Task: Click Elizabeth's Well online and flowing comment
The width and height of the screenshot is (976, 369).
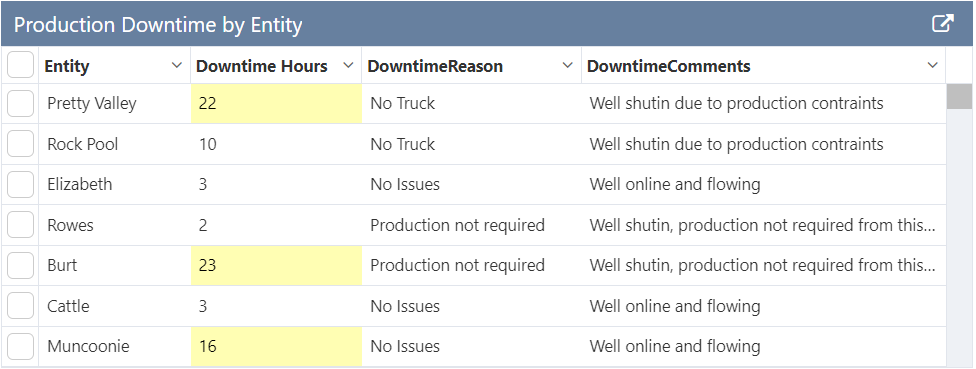Action: coord(764,184)
